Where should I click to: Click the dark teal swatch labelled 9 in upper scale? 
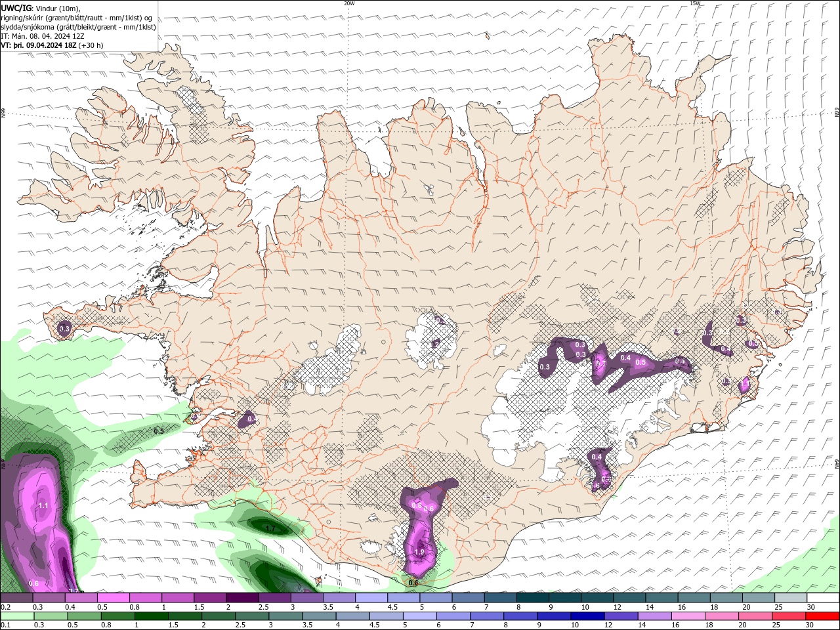pyautogui.click(x=565, y=598)
